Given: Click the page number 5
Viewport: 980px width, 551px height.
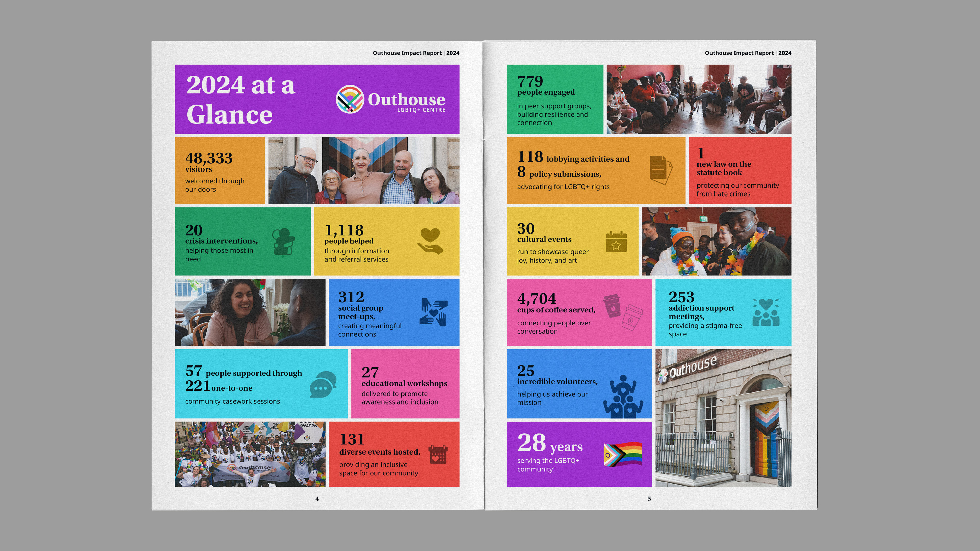Looking at the screenshot, I should [x=649, y=498].
